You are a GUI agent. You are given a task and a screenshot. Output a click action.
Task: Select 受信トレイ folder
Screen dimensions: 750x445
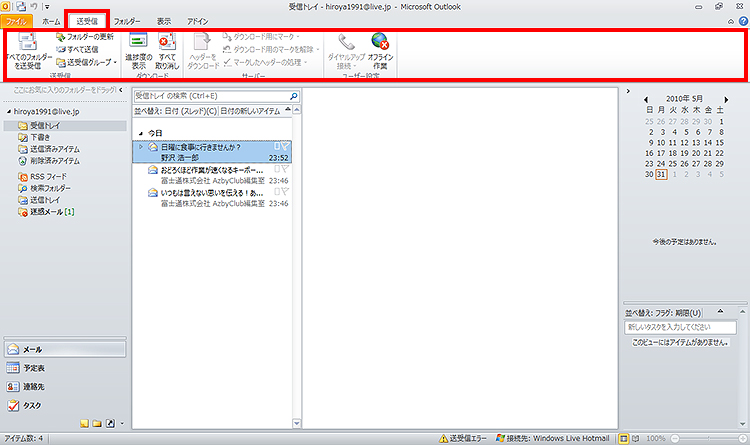point(65,125)
